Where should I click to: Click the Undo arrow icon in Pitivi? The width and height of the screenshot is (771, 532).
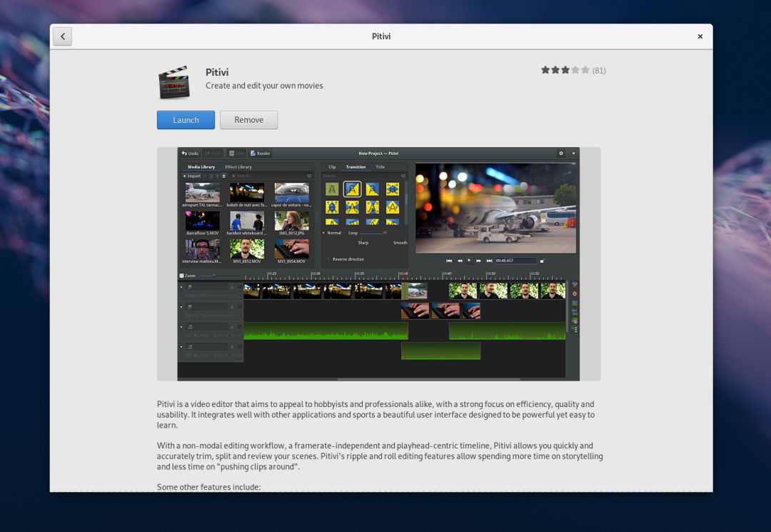[x=184, y=154]
